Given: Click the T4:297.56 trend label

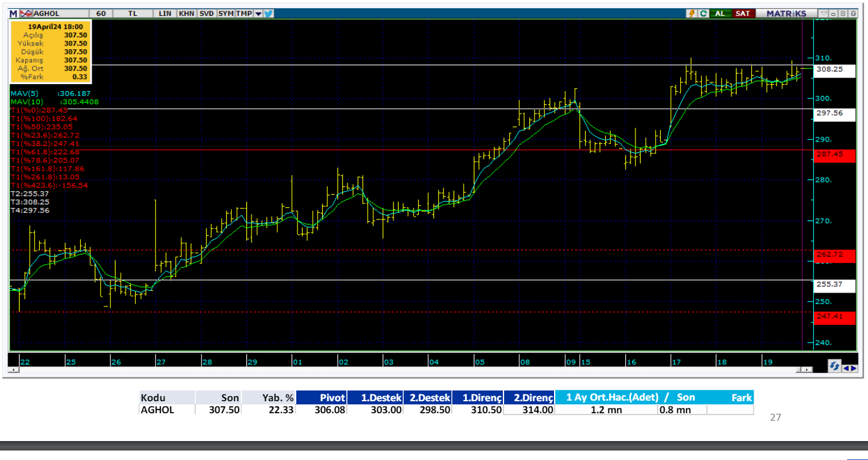Looking at the screenshot, I should [x=30, y=210].
